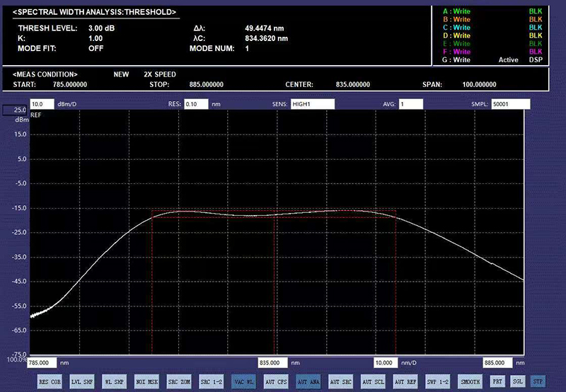The width and height of the screenshot is (566, 392).
Task: Activate the SRC ZOM search zoom
Action: (178, 381)
